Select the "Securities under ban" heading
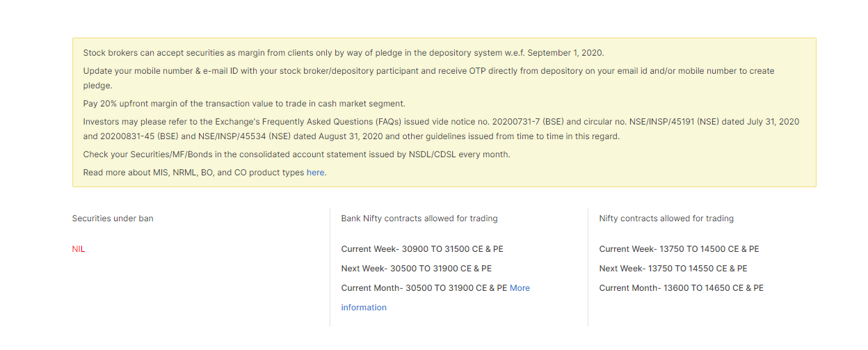 (x=113, y=218)
